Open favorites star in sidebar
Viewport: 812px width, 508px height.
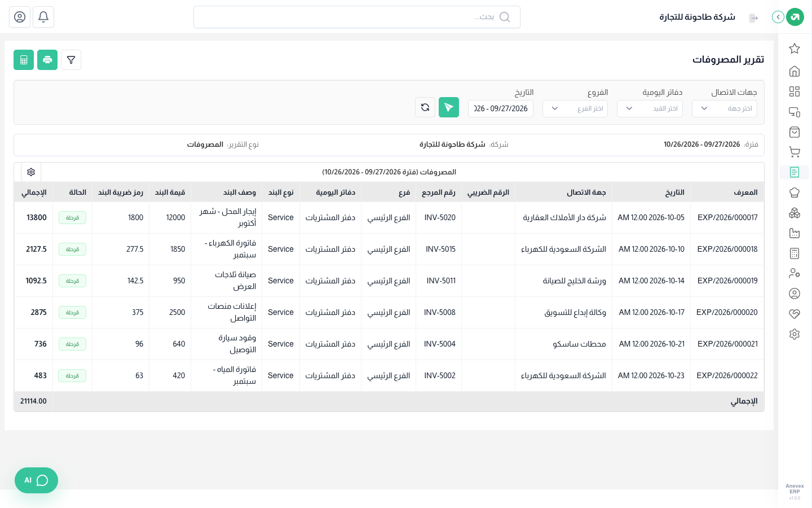795,49
